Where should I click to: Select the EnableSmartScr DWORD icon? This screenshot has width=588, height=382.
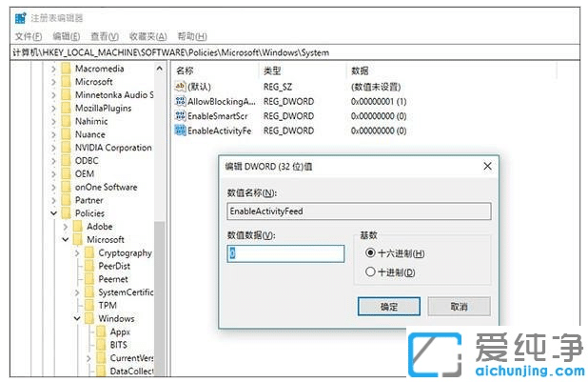point(181,115)
